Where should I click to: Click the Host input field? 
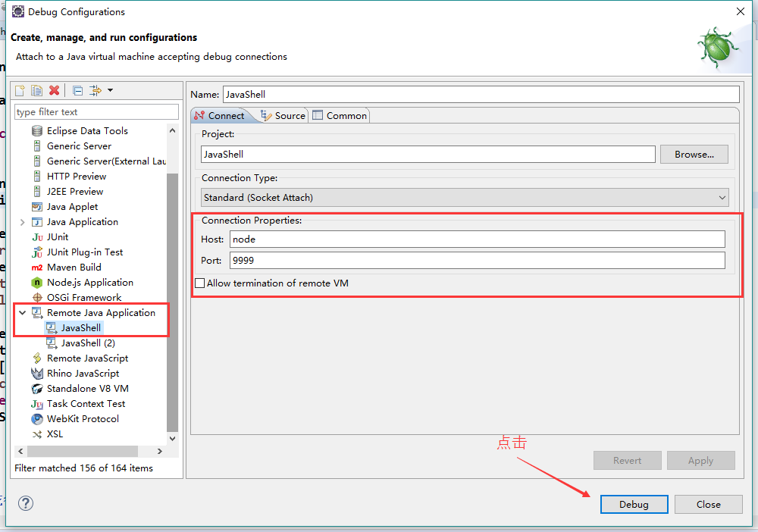(x=477, y=239)
